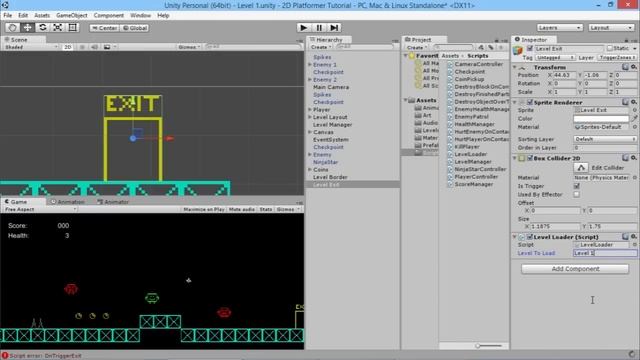Screen dimensions: 640x360
Task: Expand Level Layout in Hierarchy
Action: [x=310, y=117]
